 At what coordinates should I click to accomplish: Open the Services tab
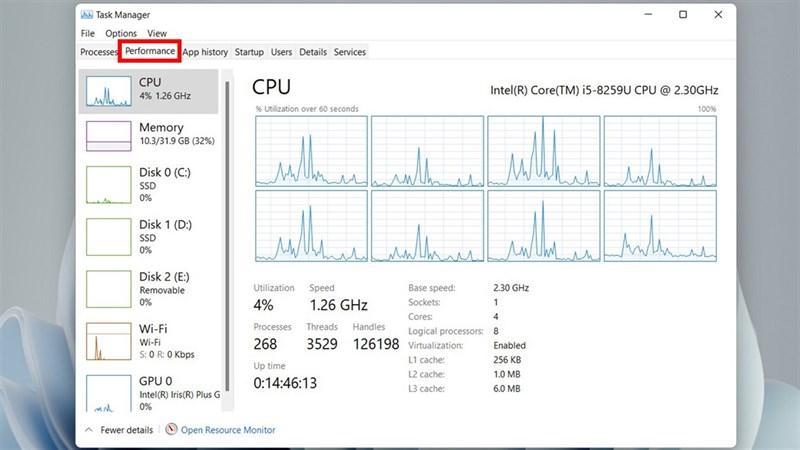pos(350,52)
